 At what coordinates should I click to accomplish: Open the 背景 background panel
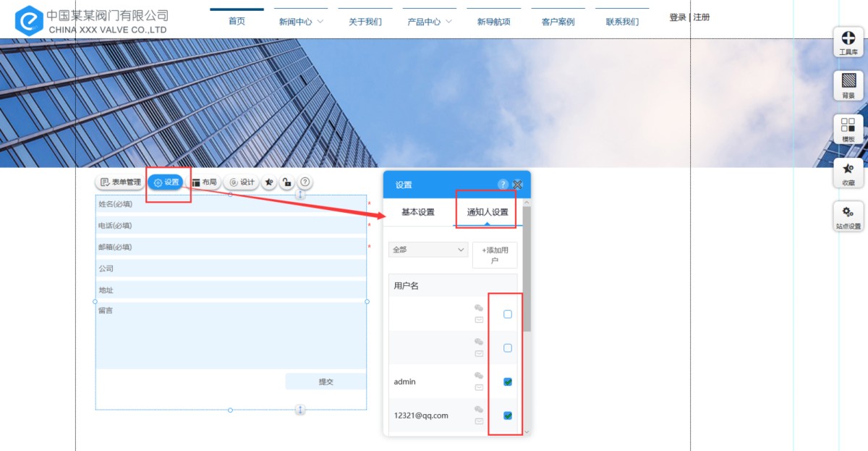pyautogui.click(x=848, y=86)
